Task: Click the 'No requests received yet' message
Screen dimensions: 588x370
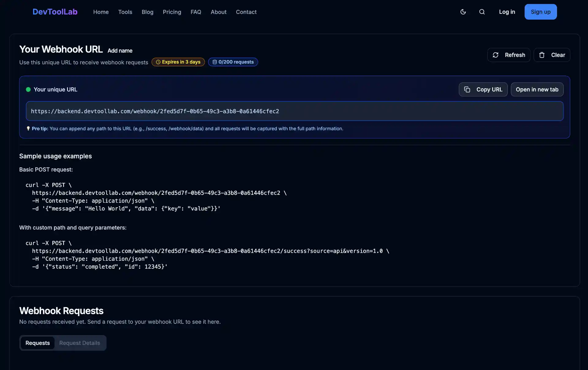Action: 120,322
